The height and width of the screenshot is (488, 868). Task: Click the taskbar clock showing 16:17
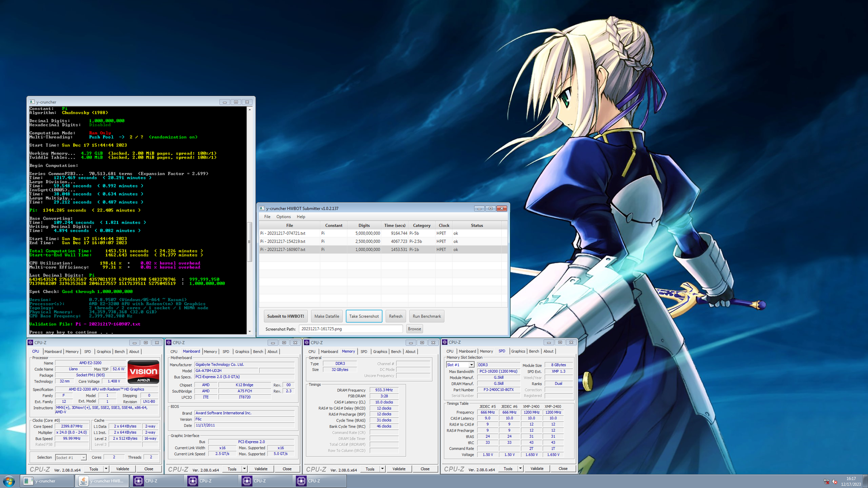point(851,481)
